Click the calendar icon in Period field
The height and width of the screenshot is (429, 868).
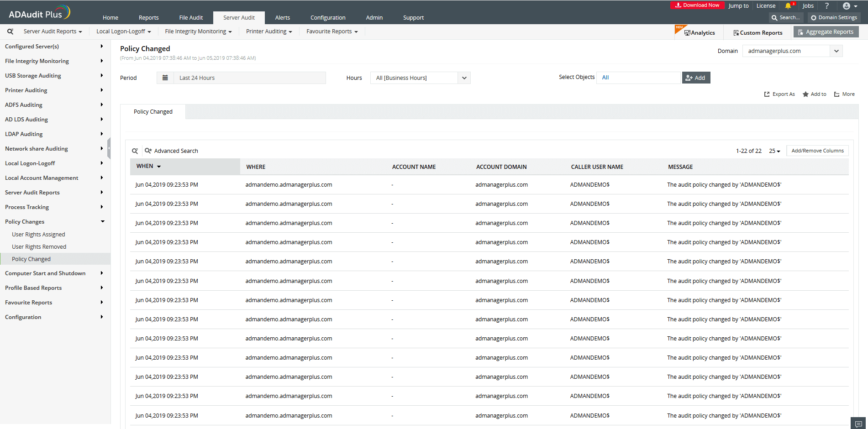165,78
